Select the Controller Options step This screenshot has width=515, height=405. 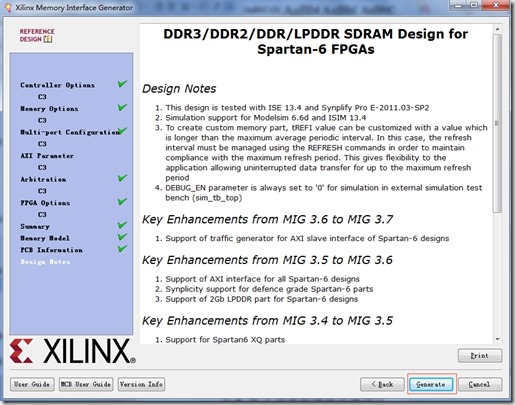click(57, 85)
